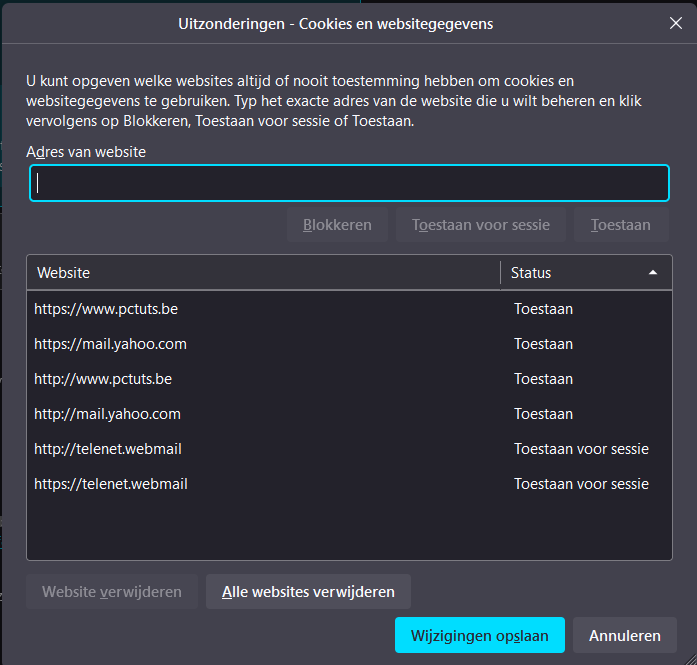This screenshot has height=665, width=697.
Task: Click session status of https://telenet.webmail
Action: point(581,484)
